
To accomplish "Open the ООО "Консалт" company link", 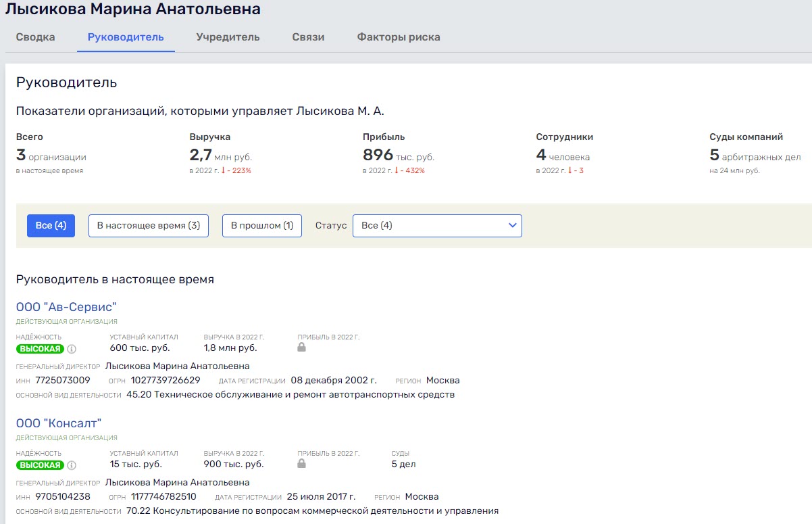I will tap(59, 424).
